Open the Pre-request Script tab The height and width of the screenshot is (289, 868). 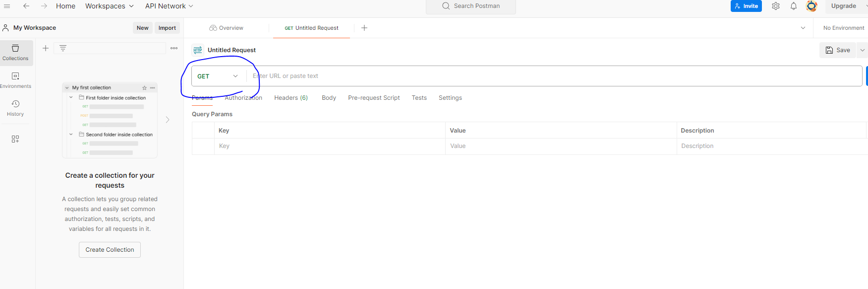click(374, 98)
